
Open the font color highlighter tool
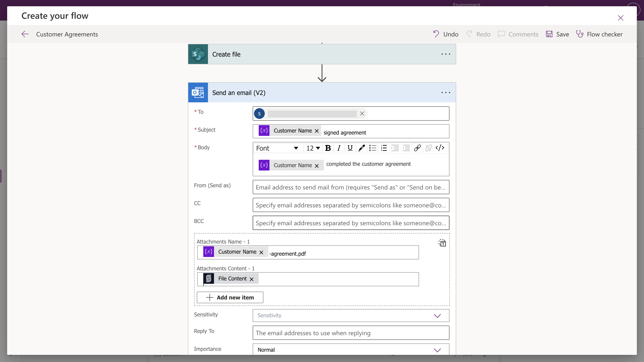click(361, 148)
